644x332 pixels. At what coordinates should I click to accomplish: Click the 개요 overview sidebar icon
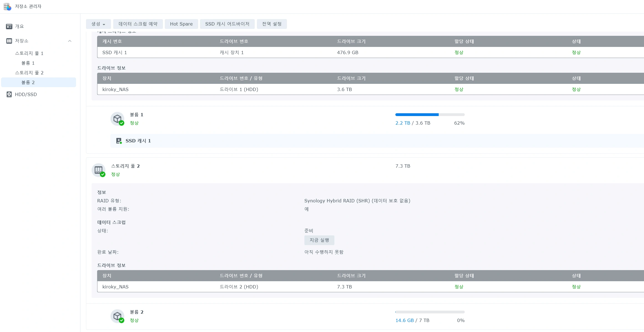[x=9, y=26]
